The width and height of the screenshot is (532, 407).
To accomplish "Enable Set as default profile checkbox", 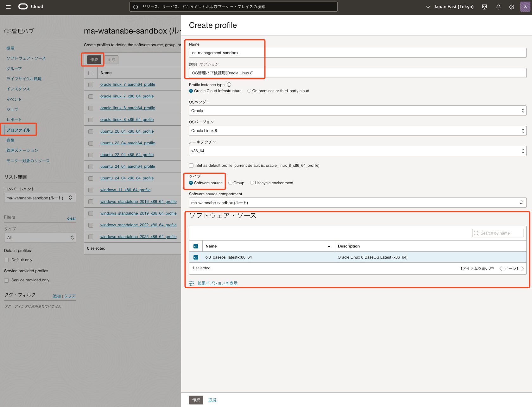I will pyautogui.click(x=191, y=166).
